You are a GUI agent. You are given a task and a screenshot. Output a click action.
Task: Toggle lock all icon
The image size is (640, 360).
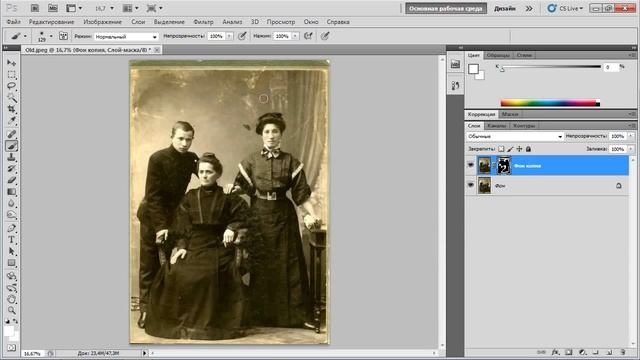[x=528, y=149]
